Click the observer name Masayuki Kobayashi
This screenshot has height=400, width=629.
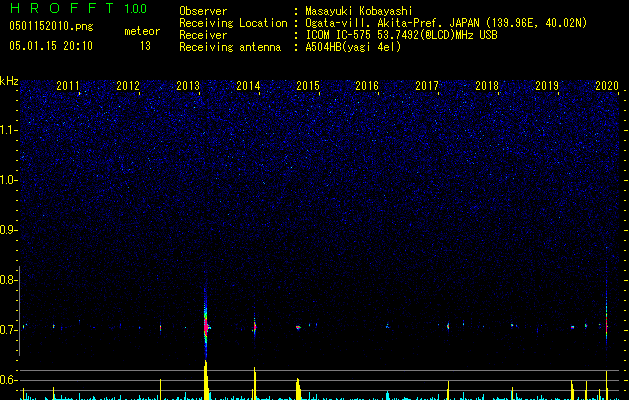(359, 11)
